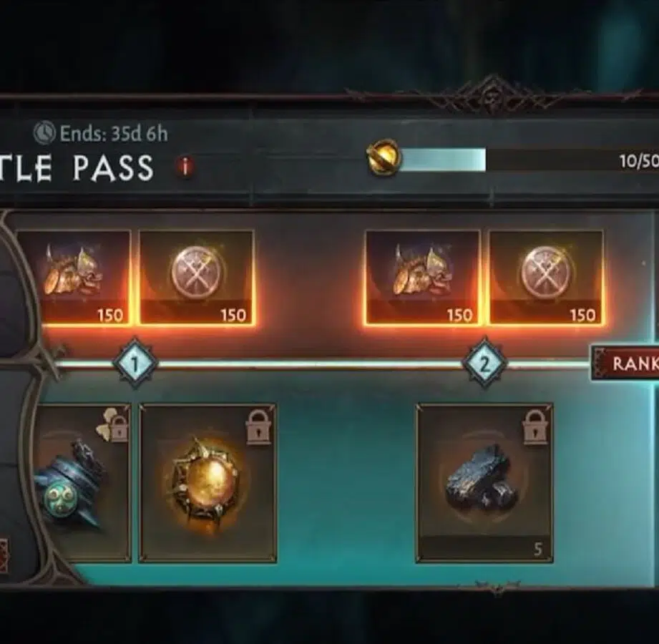The width and height of the screenshot is (659, 644).
Task: Select the locked golden gem reward
Action: (x=208, y=484)
